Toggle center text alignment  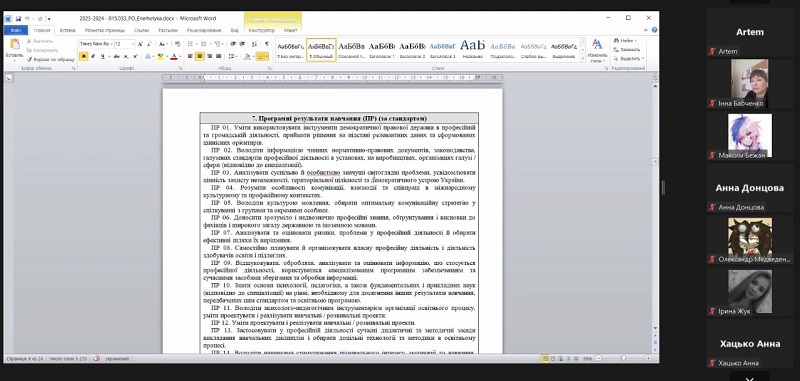(200, 56)
